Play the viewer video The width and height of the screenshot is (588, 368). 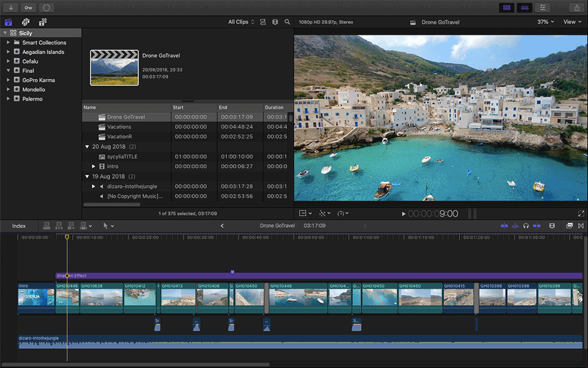(x=403, y=214)
